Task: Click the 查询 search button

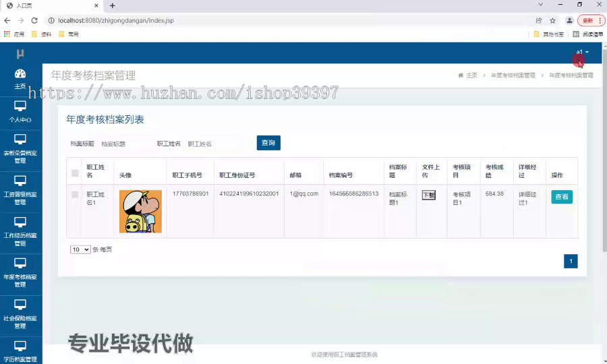Action: tap(268, 143)
